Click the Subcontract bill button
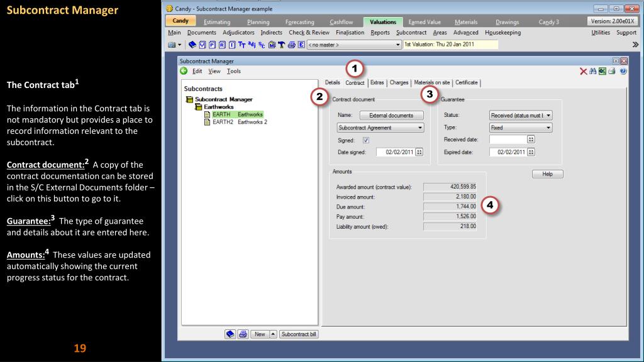The width and height of the screenshot is (644, 362). click(x=299, y=332)
